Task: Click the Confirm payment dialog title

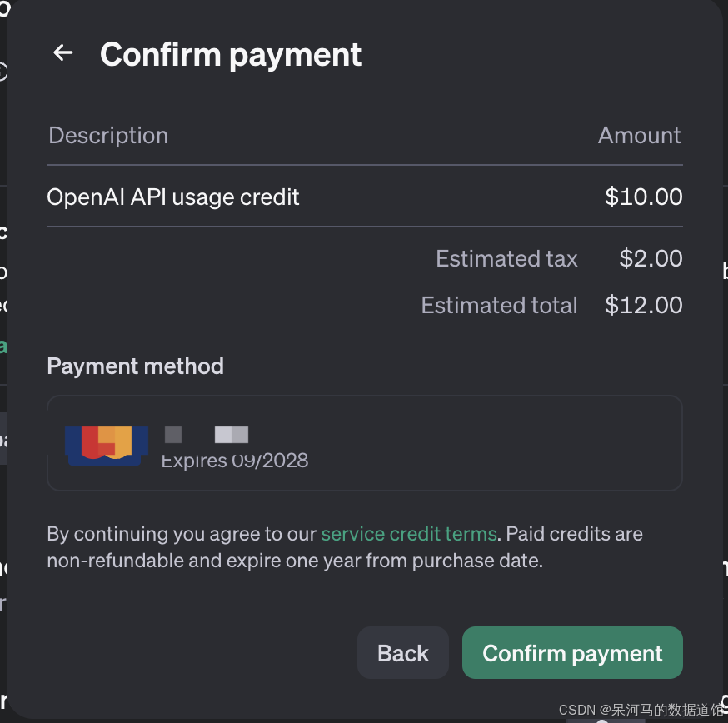Action: click(x=230, y=55)
